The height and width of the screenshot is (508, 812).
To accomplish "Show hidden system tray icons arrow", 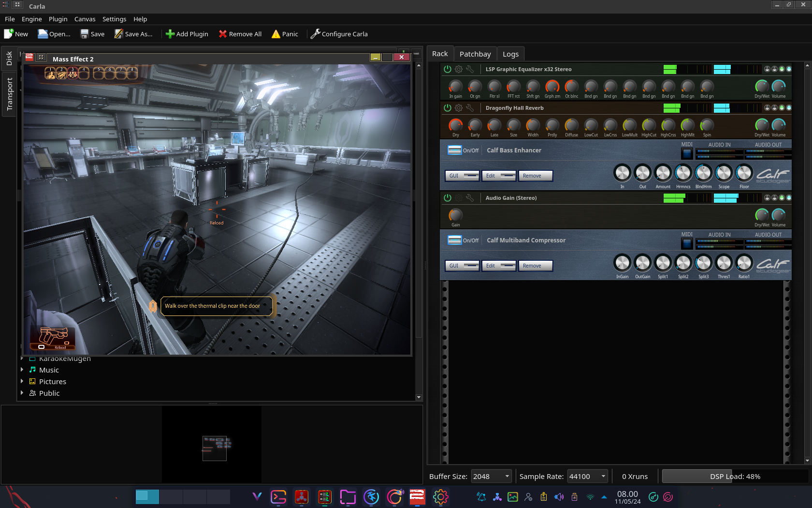I will click(x=604, y=497).
